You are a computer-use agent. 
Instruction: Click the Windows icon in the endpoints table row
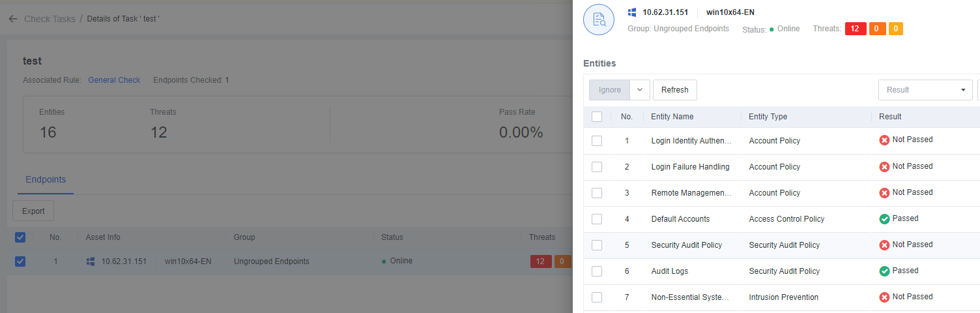91,261
